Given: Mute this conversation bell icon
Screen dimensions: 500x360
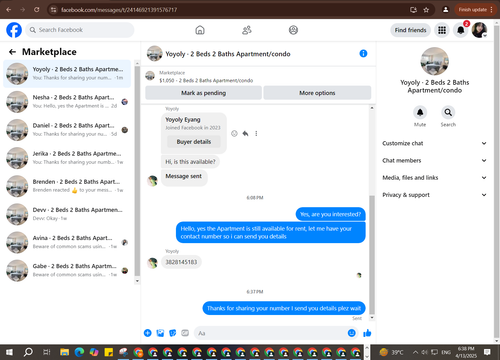Looking at the screenshot, I should 420,113.
